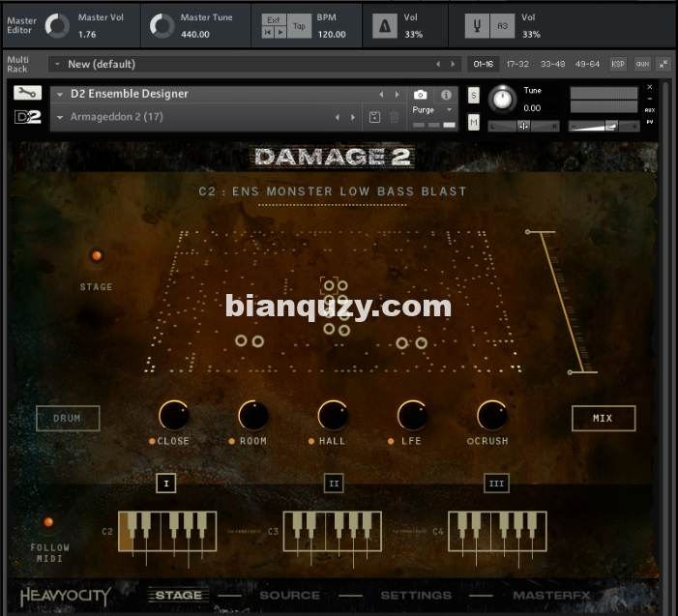
Task: Adjust the Master Tune knob
Action: [x=162, y=25]
